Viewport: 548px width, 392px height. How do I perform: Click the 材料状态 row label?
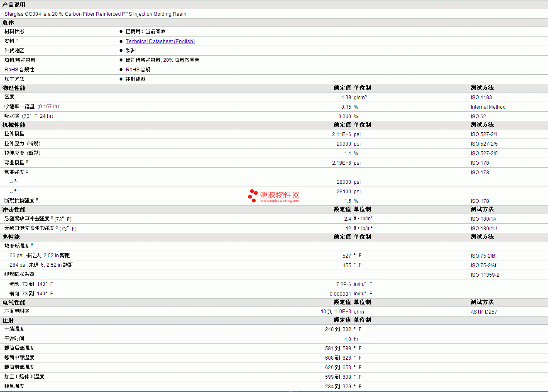pyautogui.click(x=15, y=32)
